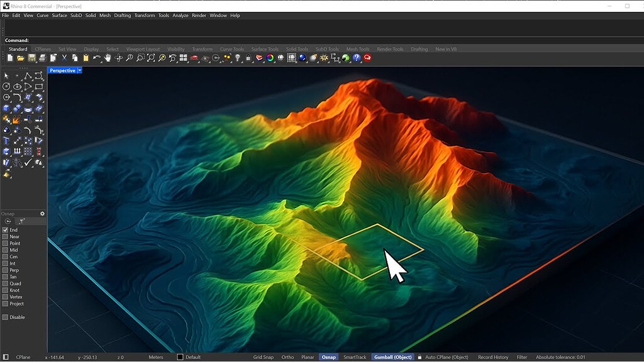Open the Perspective viewport title dropdown
The image size is (644, 362).
(79, 70)
